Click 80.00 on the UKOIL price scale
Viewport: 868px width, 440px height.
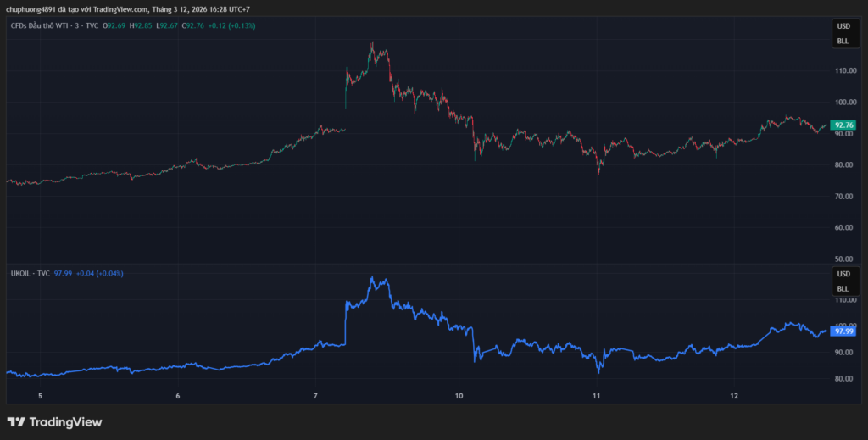click(844, 379)
